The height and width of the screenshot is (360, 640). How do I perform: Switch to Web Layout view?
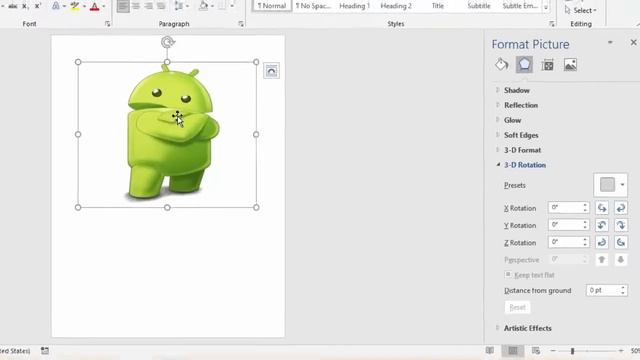pos(536,350)
